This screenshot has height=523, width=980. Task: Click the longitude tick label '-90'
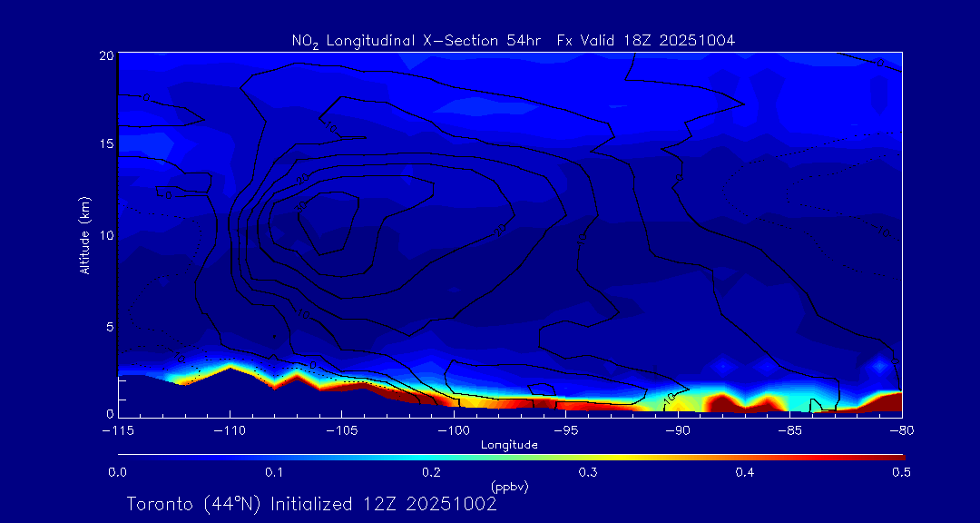(x=678, y=430)
